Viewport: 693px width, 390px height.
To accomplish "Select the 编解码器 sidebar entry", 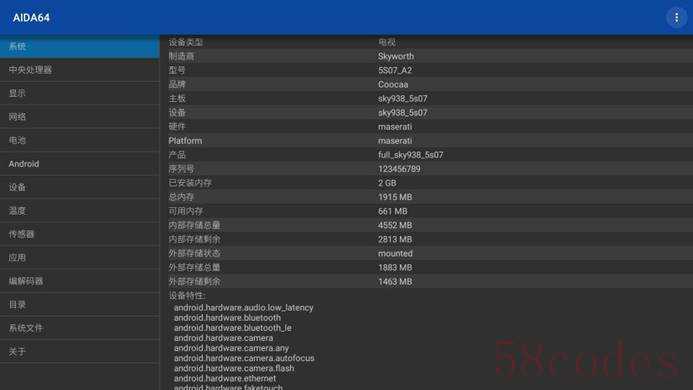I will 80,281.
